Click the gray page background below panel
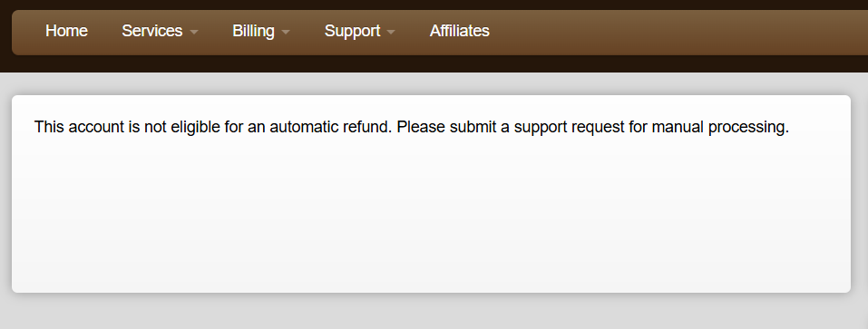This screenshot has height=329, width=868. [434, 313]
